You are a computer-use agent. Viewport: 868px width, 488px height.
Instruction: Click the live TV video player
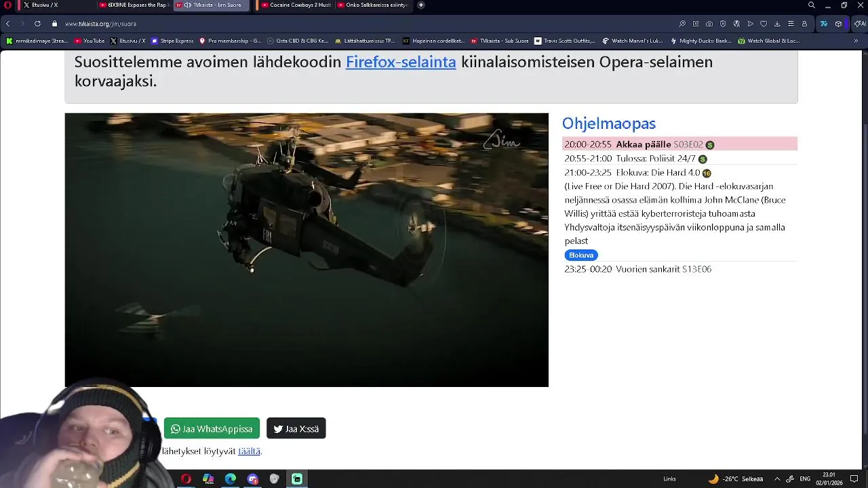click(307, 250)
